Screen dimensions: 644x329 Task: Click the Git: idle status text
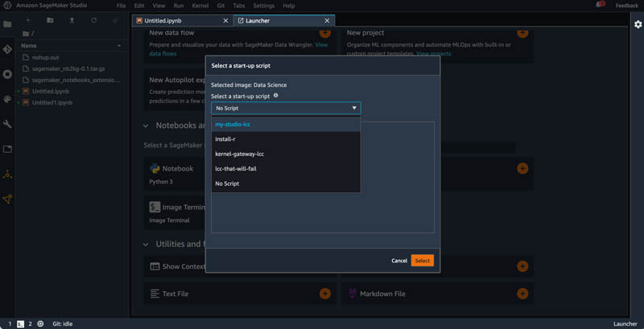pos(63,323)
